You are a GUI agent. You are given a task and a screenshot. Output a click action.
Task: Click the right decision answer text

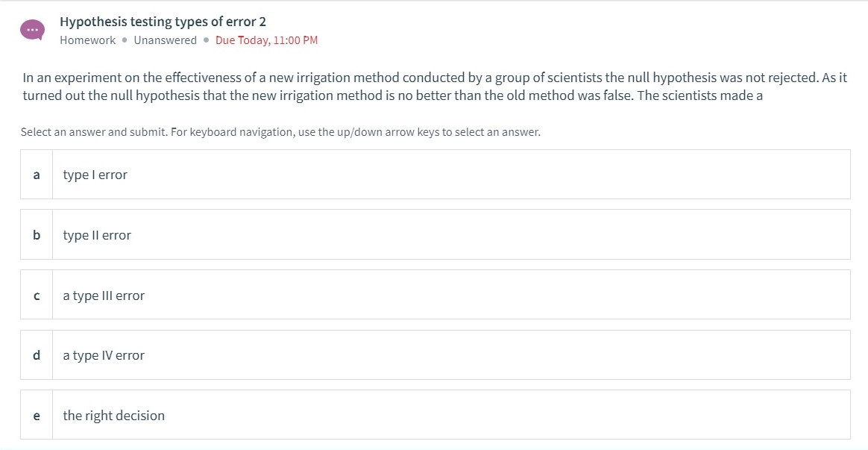pos(113,415)
